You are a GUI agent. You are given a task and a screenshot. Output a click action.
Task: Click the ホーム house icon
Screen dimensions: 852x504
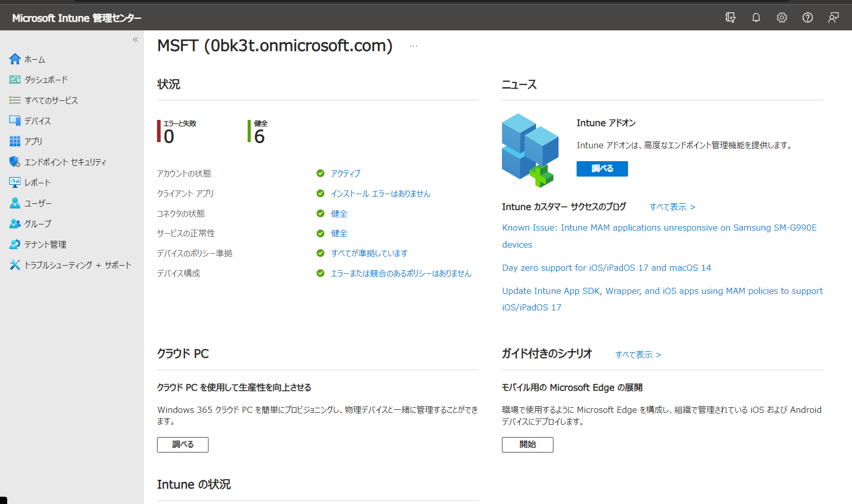[x=15, y=59]
